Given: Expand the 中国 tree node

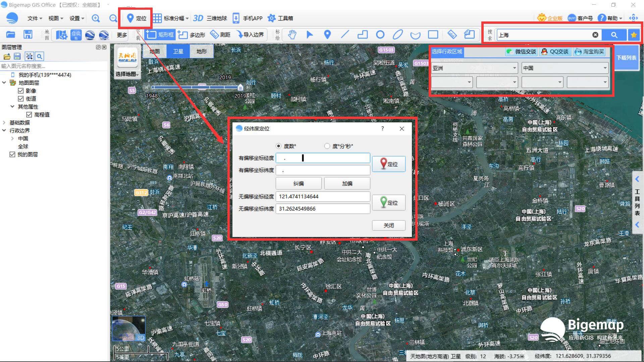Looking at the screenshot, I should tap(12, 138).
